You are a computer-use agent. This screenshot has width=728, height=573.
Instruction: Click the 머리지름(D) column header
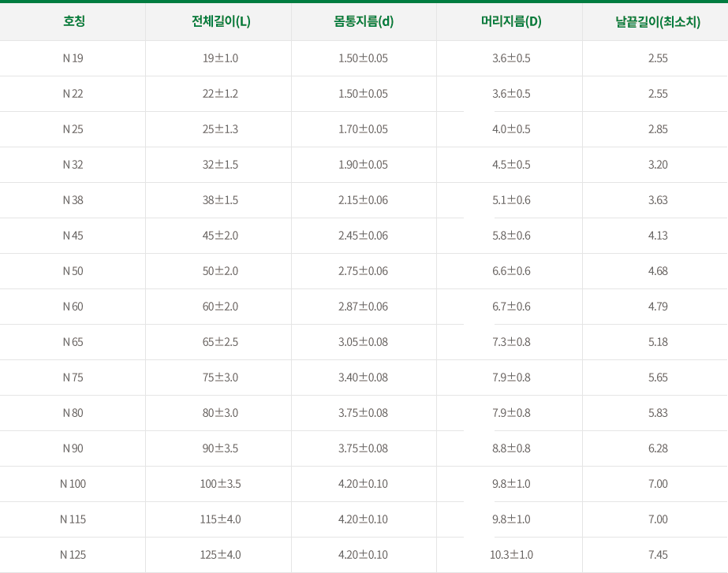click(511, 21)
